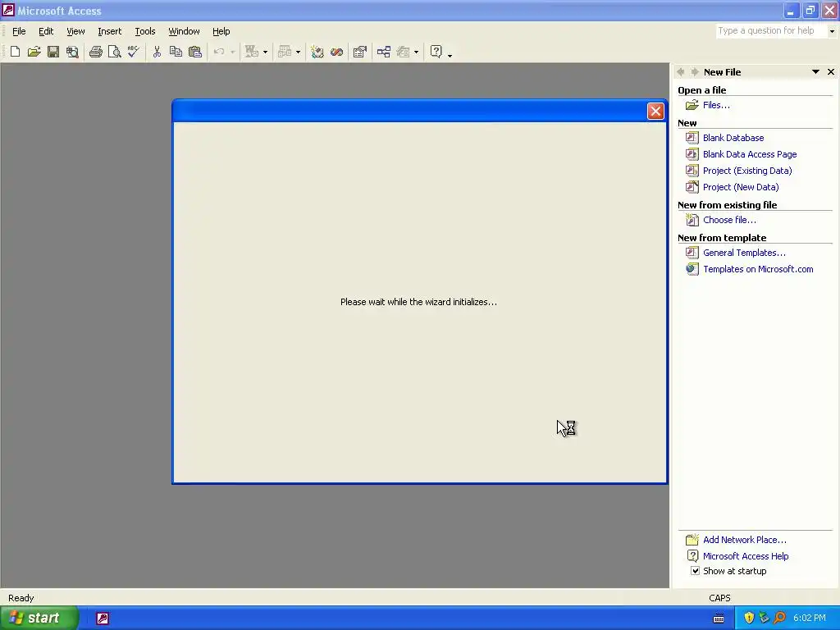Click the magnifier tray icon
Viewport: 840px width, 630px height.
coord(779,618)
